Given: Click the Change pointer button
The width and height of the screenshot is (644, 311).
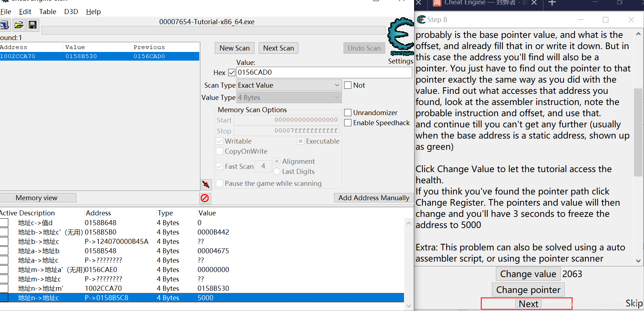Looking at the screenshot, I should pos(528,290).
